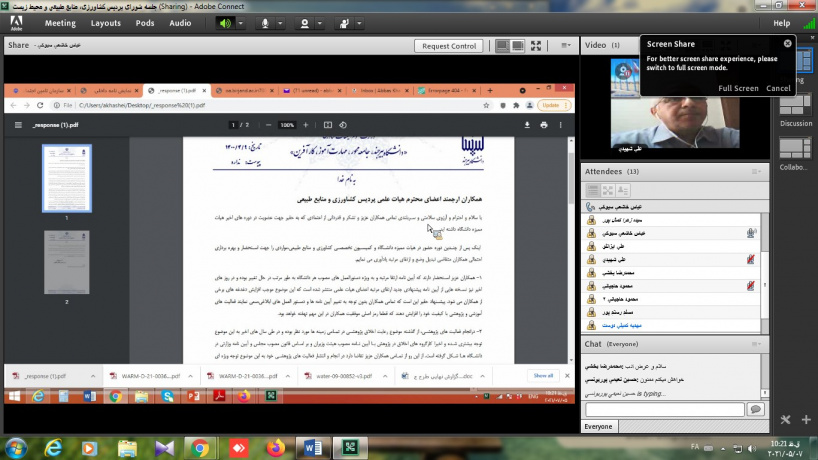This screenshot has width=818, height=460.
Task: Toggle the speaker audio icon
Action: [x=226, y=22]
